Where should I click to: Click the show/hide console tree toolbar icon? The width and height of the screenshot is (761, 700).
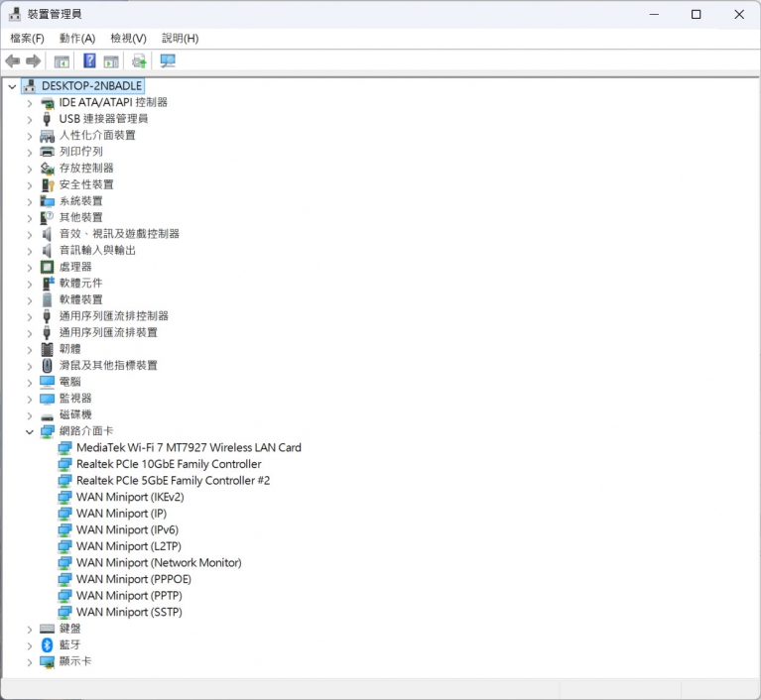point(62,61)
